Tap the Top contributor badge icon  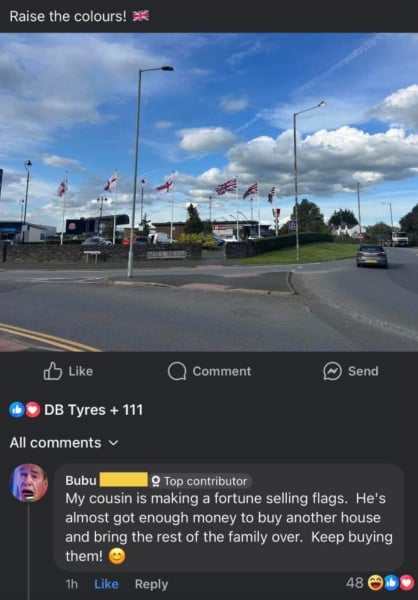pos(156,481)
